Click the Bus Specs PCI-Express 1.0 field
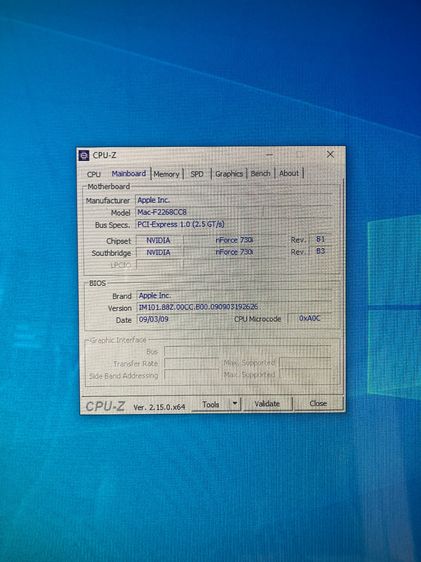421x562 pixels. click(x=234, y=224)
